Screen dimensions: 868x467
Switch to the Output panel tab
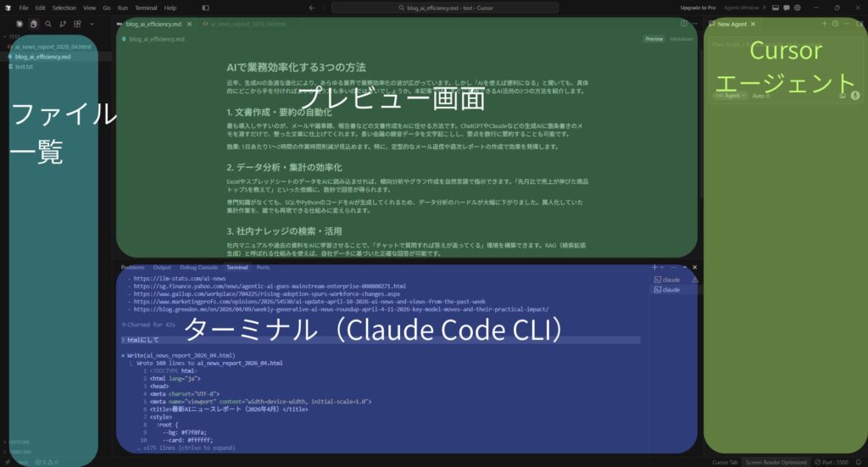pyautogui.click(x=162, y=268)
